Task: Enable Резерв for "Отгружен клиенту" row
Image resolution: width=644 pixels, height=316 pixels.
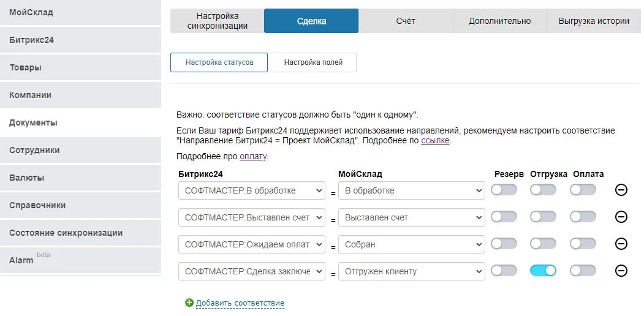Action: point(504,271)
